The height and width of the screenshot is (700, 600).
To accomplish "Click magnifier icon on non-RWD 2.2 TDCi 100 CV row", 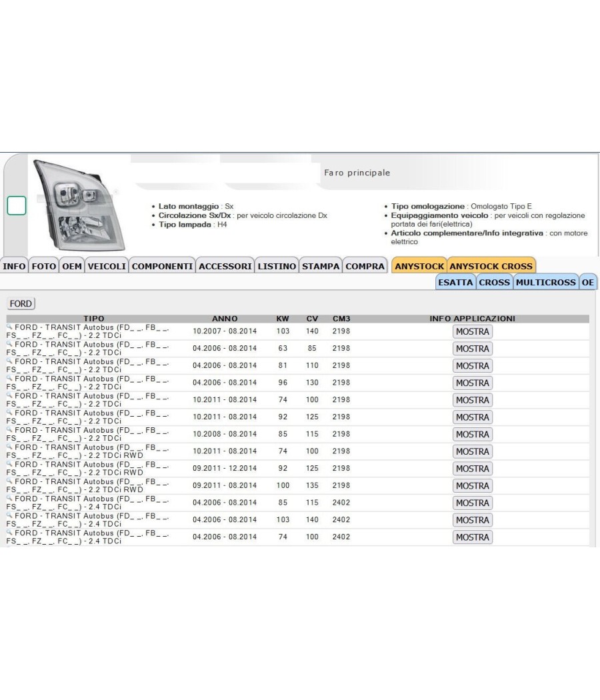I will coord(9,395).
